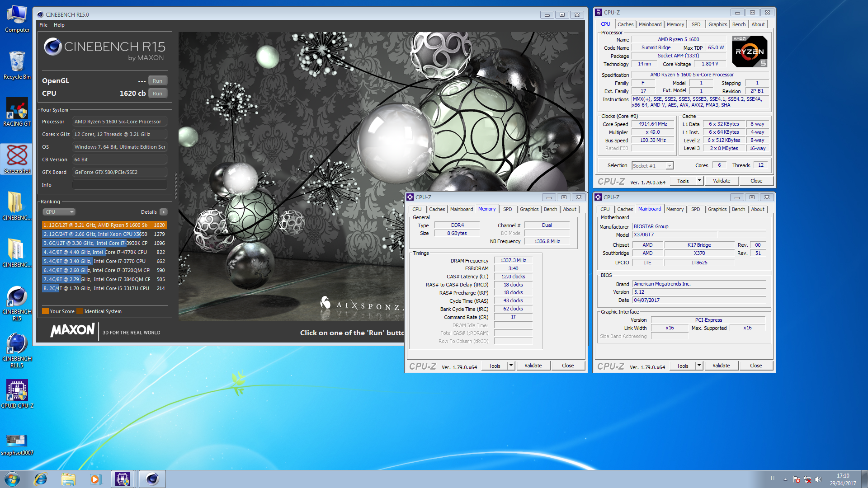
Task: Open the Socket #1 selection dropdown
Action: point(652,166)
